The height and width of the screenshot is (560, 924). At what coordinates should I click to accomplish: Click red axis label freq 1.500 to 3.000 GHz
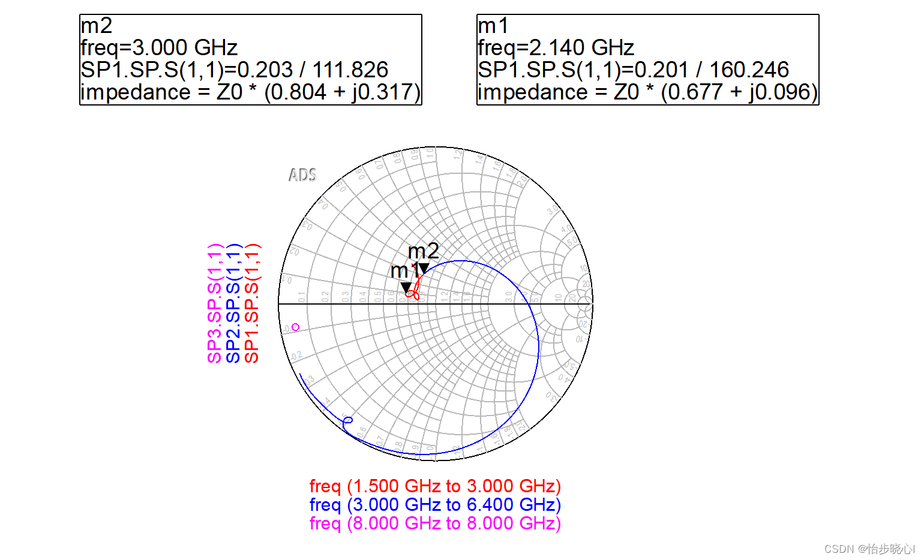(435, 486)
